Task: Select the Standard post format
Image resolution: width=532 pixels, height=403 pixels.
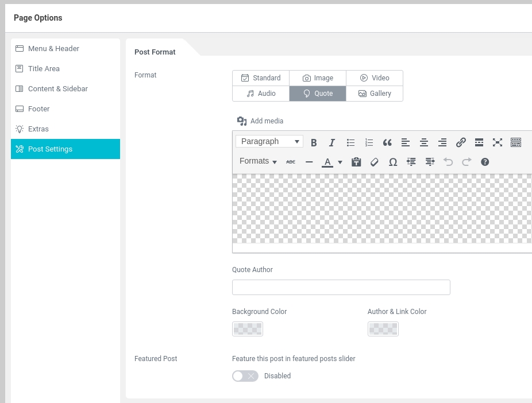Action: tap(261, 78)
